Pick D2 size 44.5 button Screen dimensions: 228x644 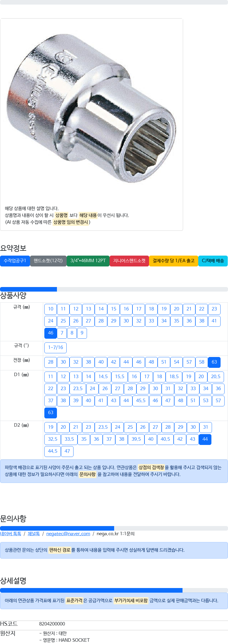pos(53,451)
